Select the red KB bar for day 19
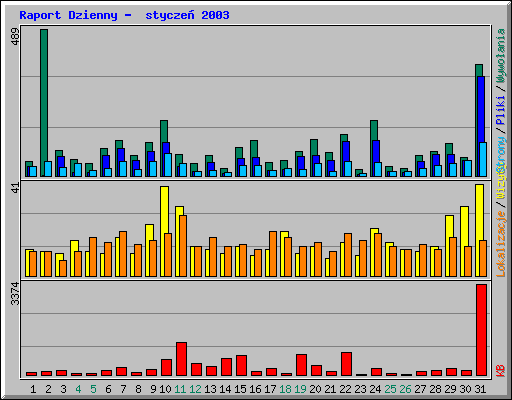Screen dimensions: 512x400 click(301, 365)
